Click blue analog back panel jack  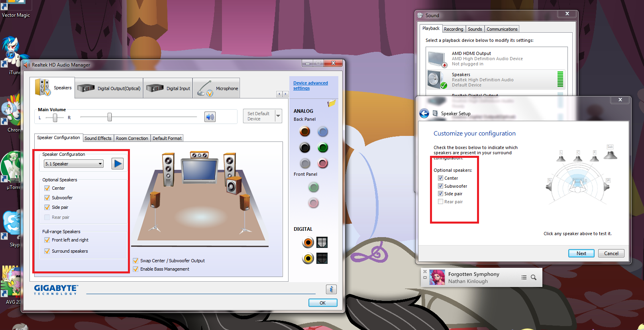pyautogui.click(x=323, y=132)
